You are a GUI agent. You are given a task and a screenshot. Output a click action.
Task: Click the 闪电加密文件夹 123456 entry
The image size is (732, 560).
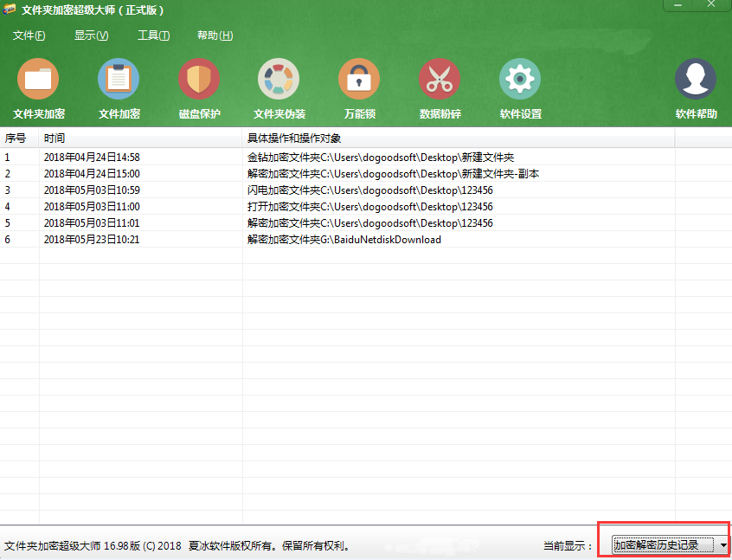pos(370,190)
